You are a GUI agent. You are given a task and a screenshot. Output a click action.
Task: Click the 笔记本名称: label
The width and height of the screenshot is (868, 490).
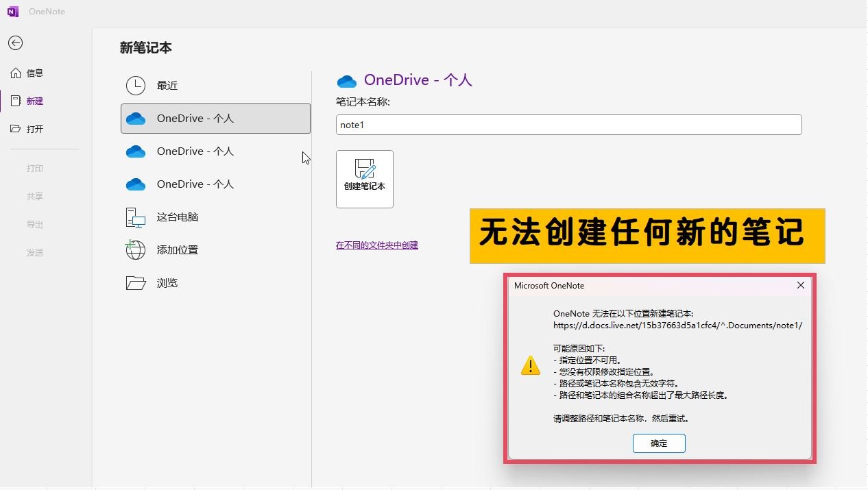click(x=363, y=102)
